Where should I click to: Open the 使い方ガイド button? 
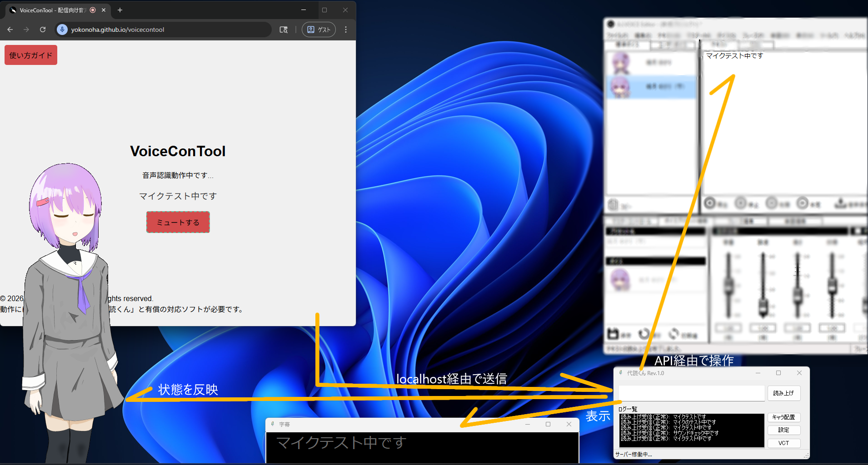(31, 55)
